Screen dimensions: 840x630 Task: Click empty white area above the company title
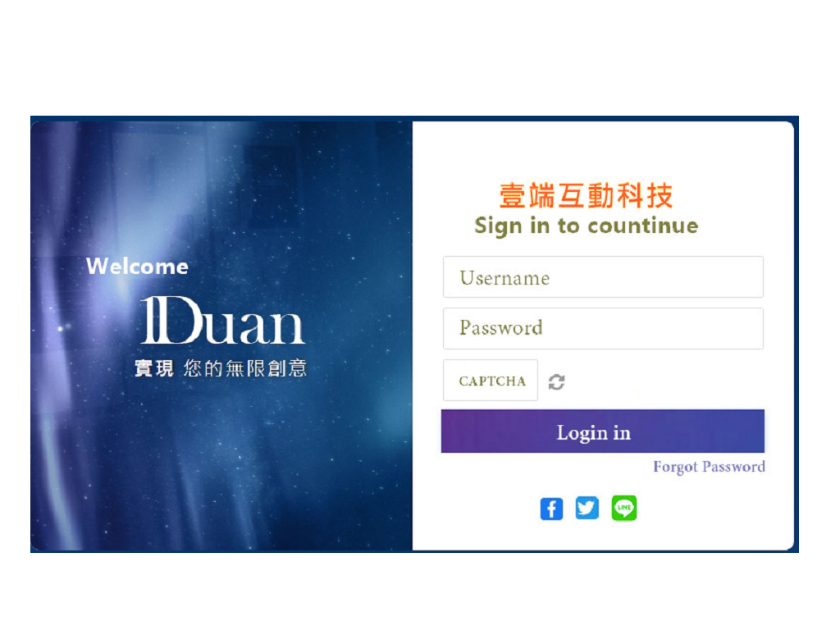603,151
